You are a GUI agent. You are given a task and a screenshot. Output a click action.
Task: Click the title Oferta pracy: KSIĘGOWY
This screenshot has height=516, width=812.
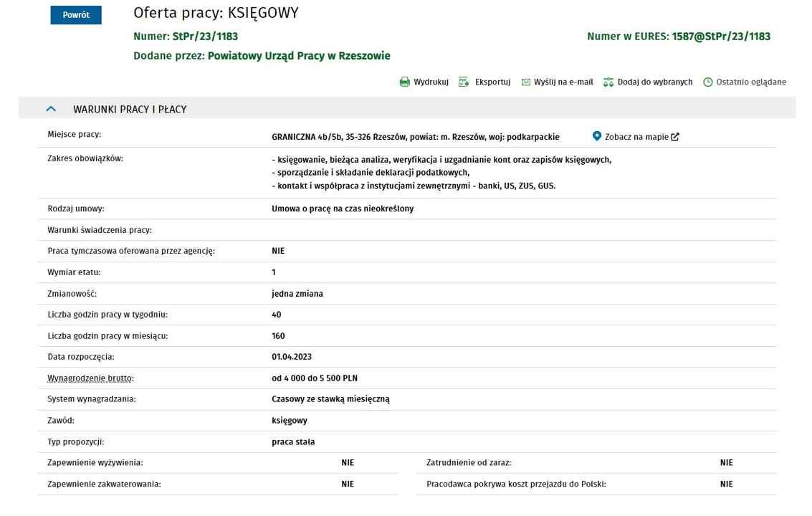(216, 12)
